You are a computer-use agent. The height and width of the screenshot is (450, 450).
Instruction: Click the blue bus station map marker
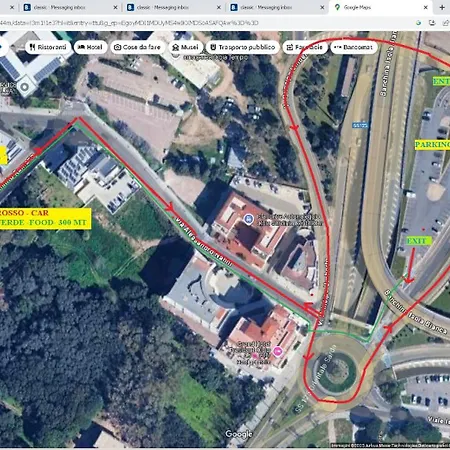click(248, 219)
